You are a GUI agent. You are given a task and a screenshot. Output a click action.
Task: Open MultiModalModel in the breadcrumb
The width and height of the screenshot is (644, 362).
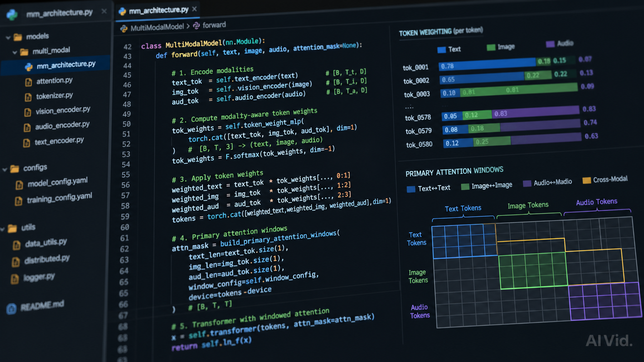157,27
